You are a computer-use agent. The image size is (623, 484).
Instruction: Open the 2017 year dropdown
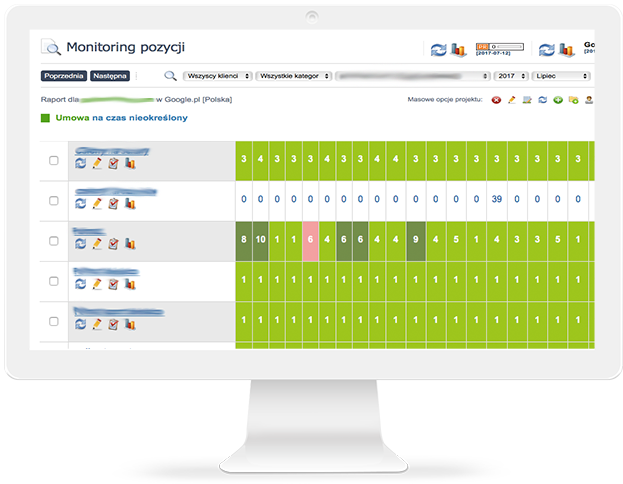(514, 76)
